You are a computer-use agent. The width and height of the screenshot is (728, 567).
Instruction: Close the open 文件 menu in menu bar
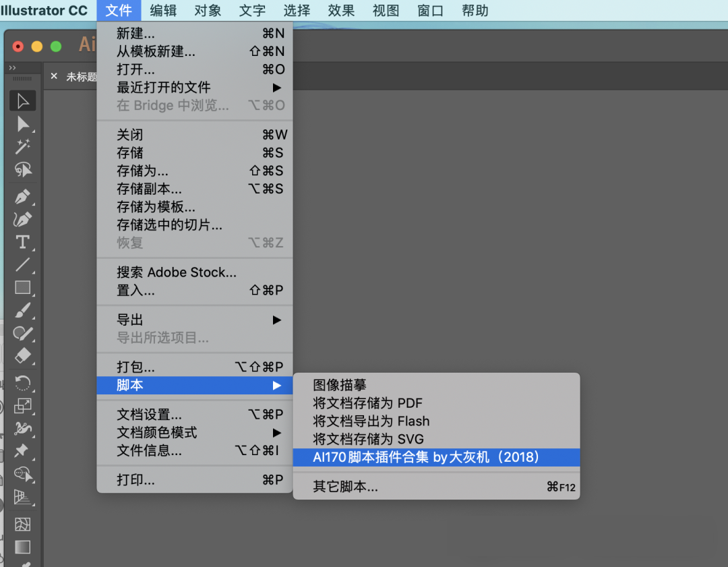coord(119,10)
